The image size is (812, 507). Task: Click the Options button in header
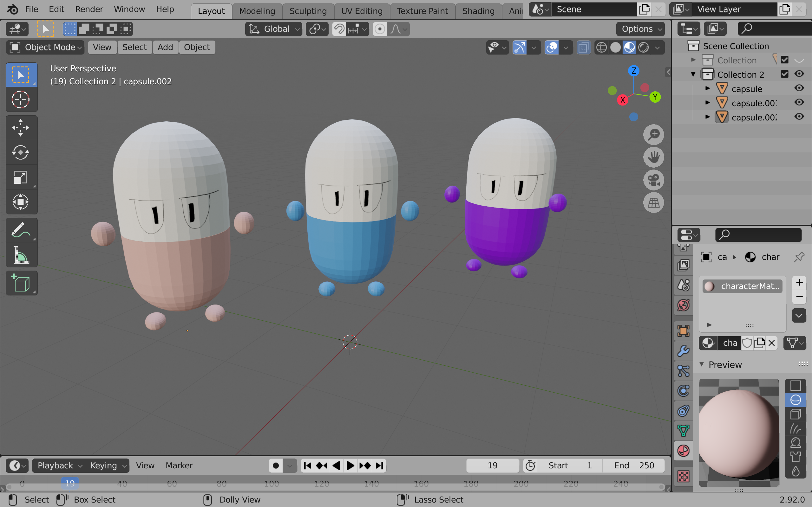click(640, 29)
